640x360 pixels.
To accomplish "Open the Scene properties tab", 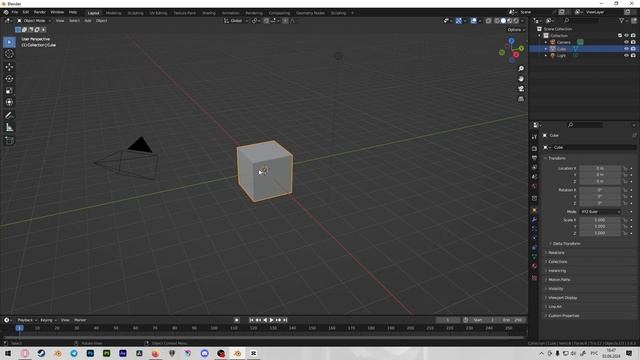I will (534, 177).
